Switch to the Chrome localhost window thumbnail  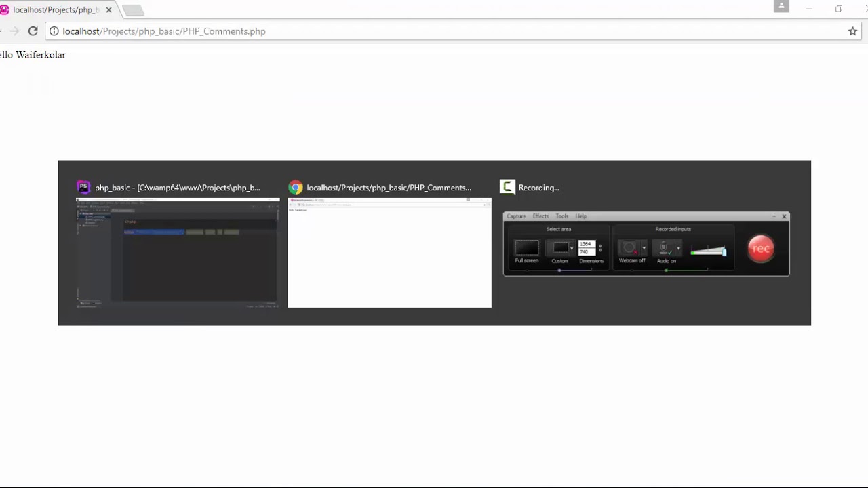tap(389, 253)
